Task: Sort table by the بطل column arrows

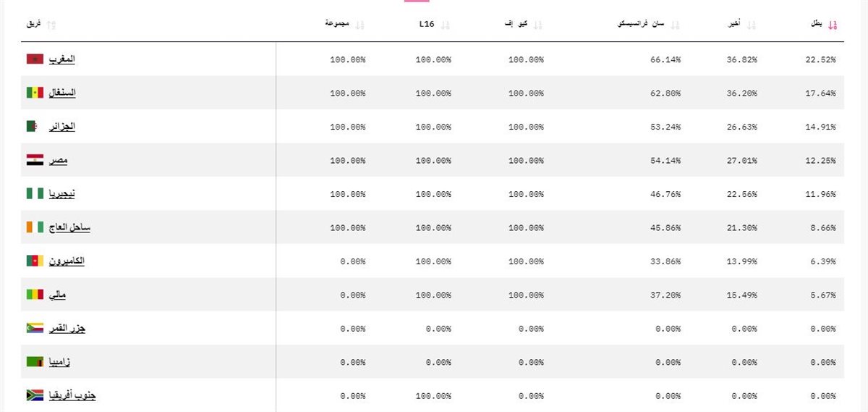Action: coord(833,25)
